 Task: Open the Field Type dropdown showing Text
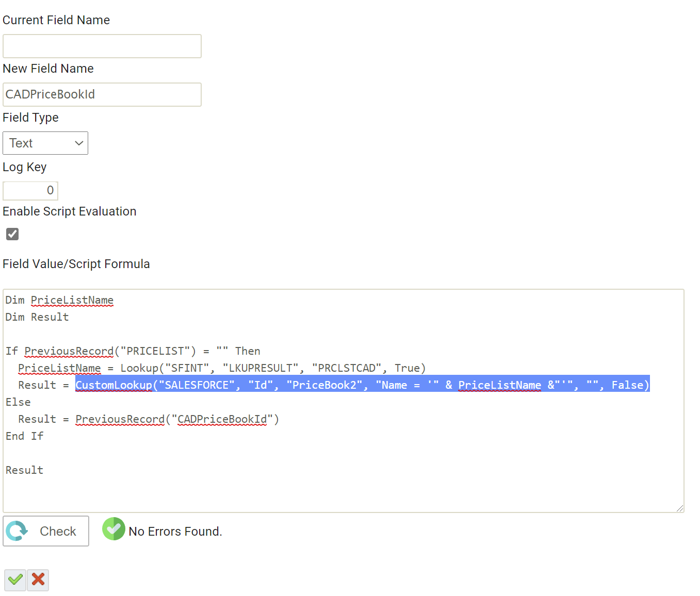click(45, 143)
